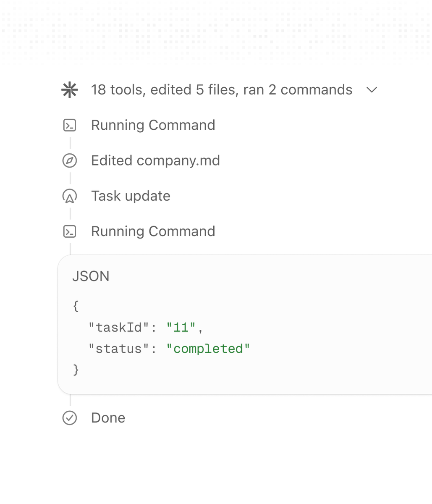
Task: Click the checkmark circle icon beside Done
Action: point(70,418)
